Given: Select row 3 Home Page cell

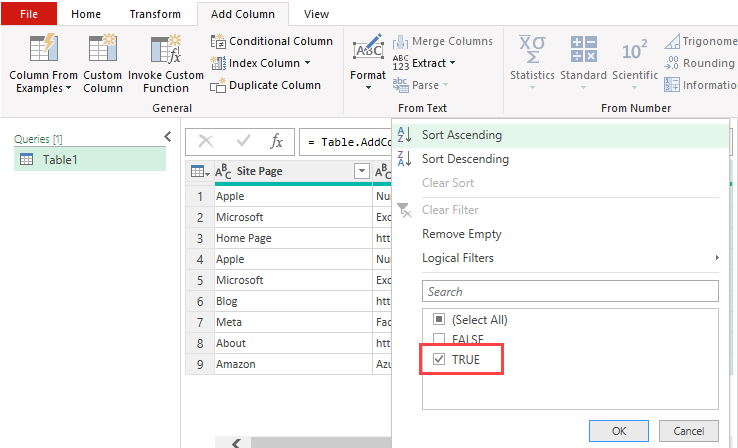Looking at the screenshot, I should tap(293, 238).
